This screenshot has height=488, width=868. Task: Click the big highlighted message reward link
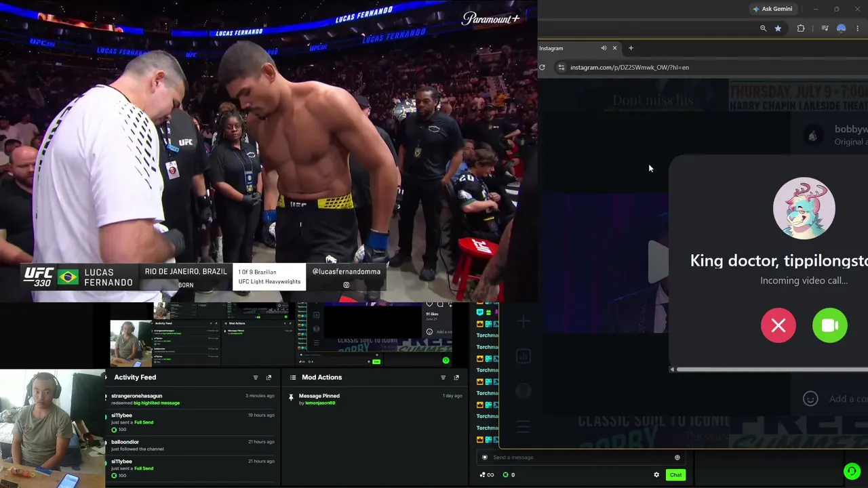157,403
